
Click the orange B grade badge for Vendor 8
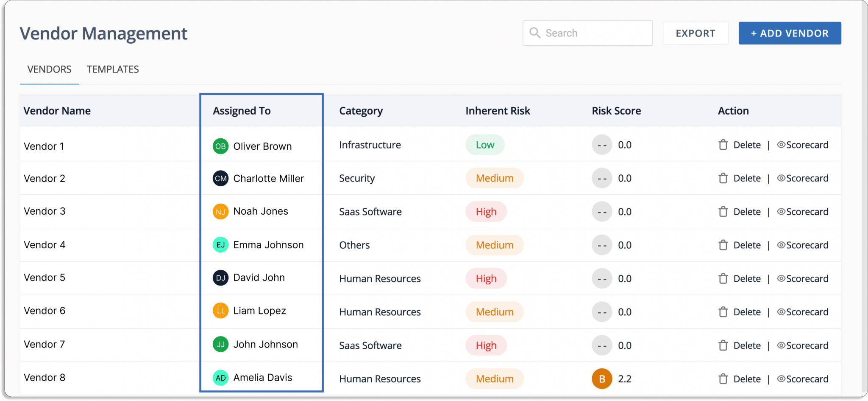[x=602, y=379]
